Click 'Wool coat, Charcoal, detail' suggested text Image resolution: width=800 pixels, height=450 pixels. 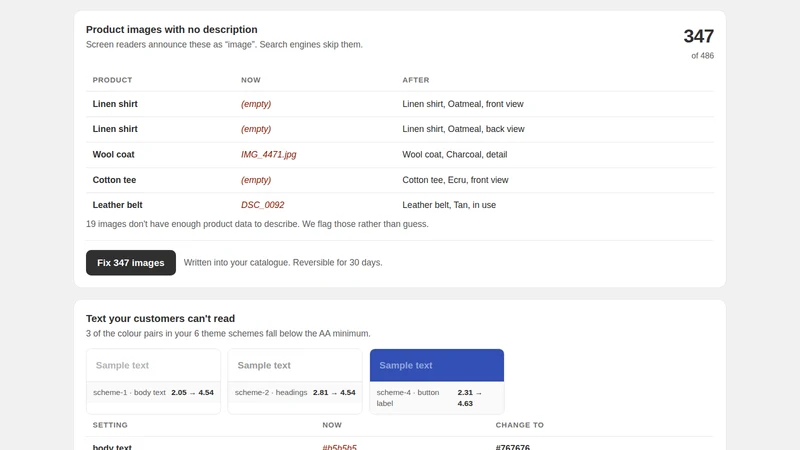455,155
